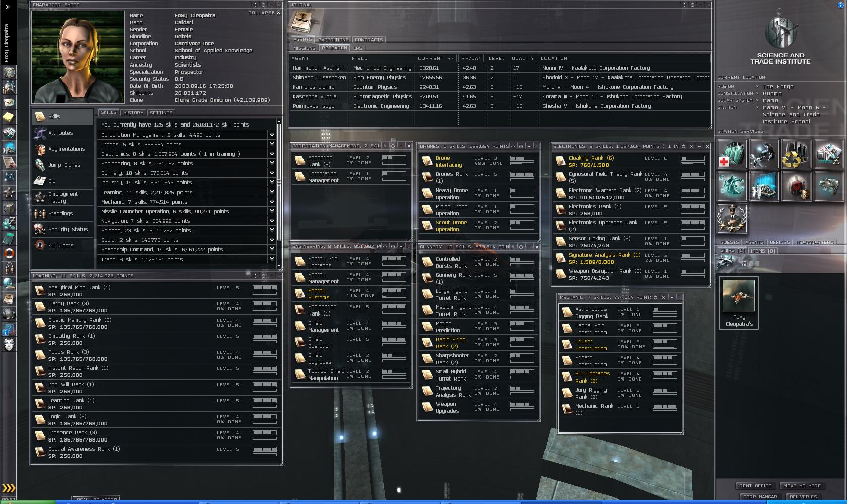This screenshot has height=504, width=847.
Task: Open Jump Clones in the character sheet
Action: 63,165
